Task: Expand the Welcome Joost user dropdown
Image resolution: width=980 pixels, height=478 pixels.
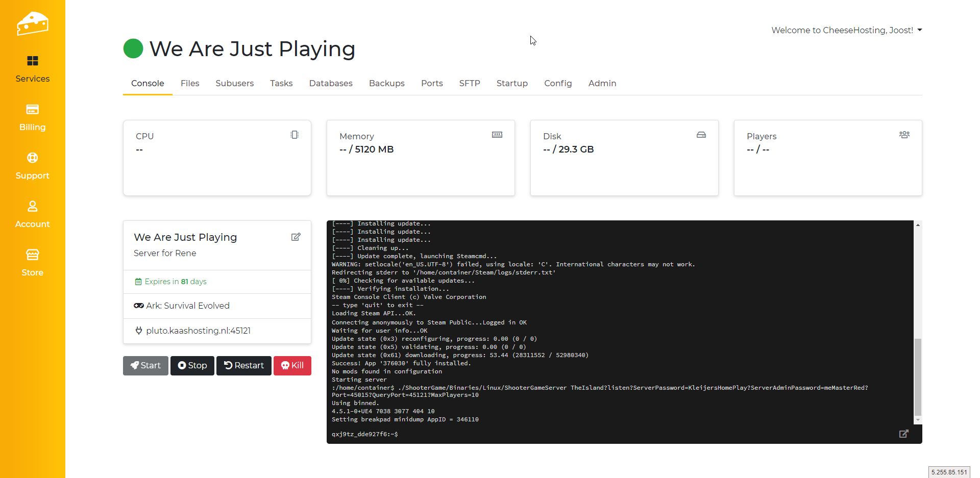Action: (x=846, y=30)
